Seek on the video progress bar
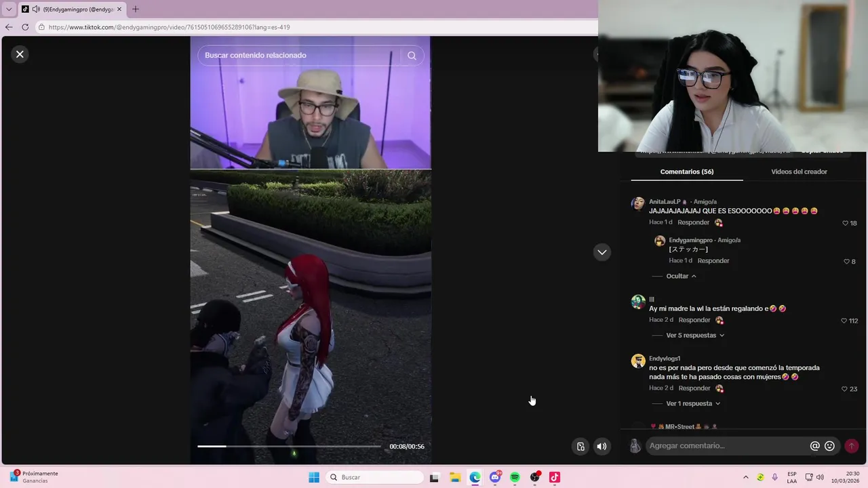The width and height of the screenshot is (868, 488). [x=289, y=446]
